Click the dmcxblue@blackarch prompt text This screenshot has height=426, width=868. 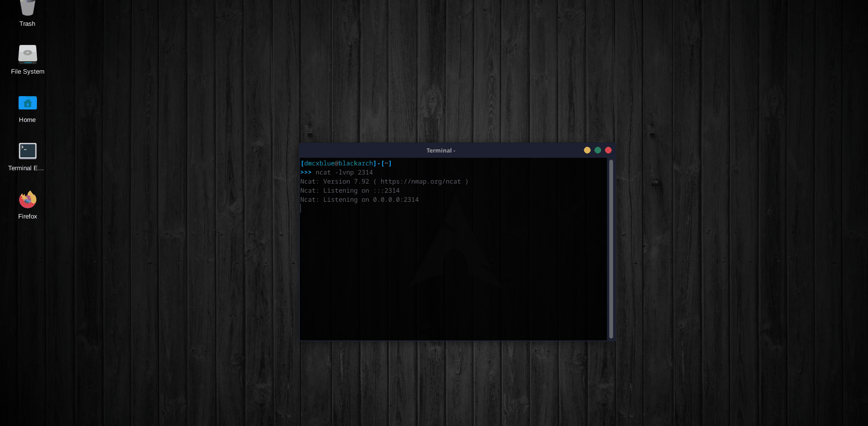(x=339, y=164)
